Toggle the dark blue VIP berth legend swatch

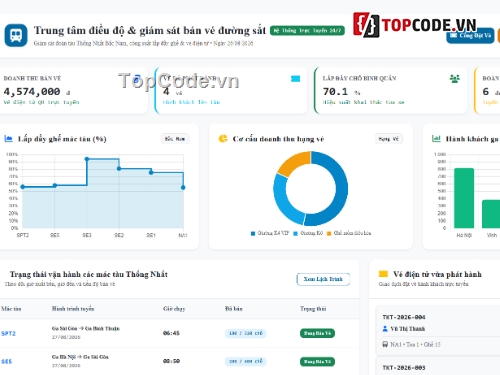pyautogui.click(x=253, y=233)
